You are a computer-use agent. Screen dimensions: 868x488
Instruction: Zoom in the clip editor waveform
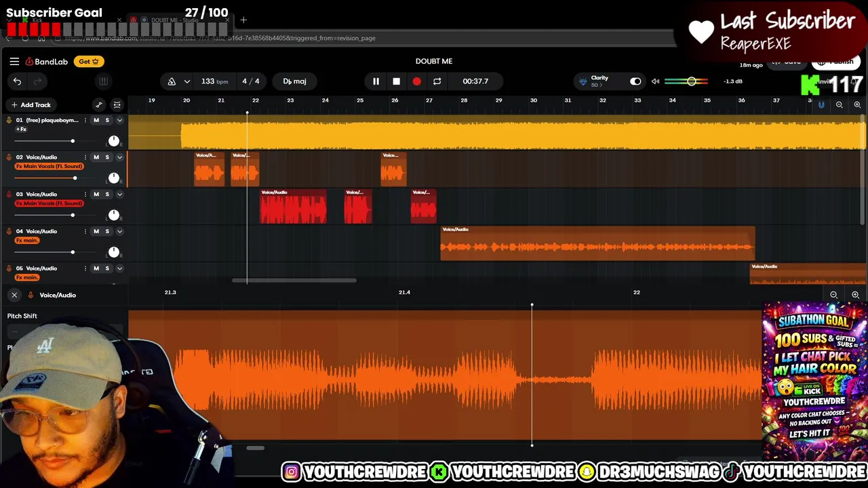pos(855,295)
